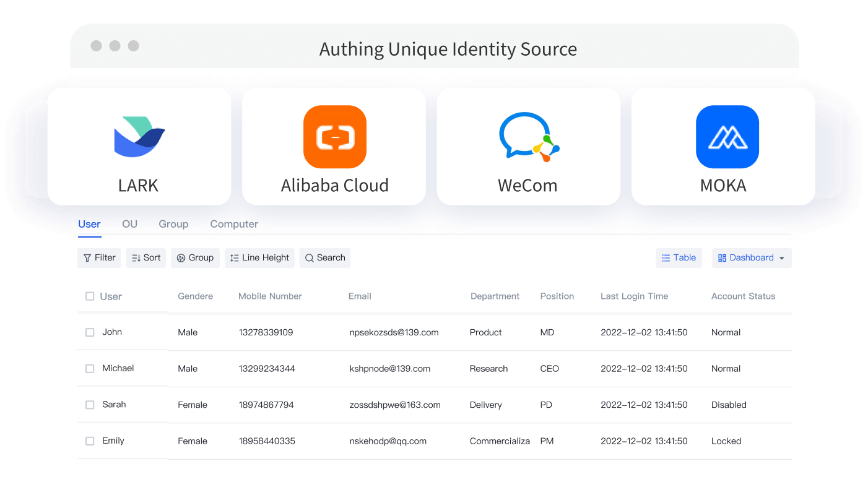Switch to the OU tab
The height and width of the screenshot is (495, 868).
(129, 224)
